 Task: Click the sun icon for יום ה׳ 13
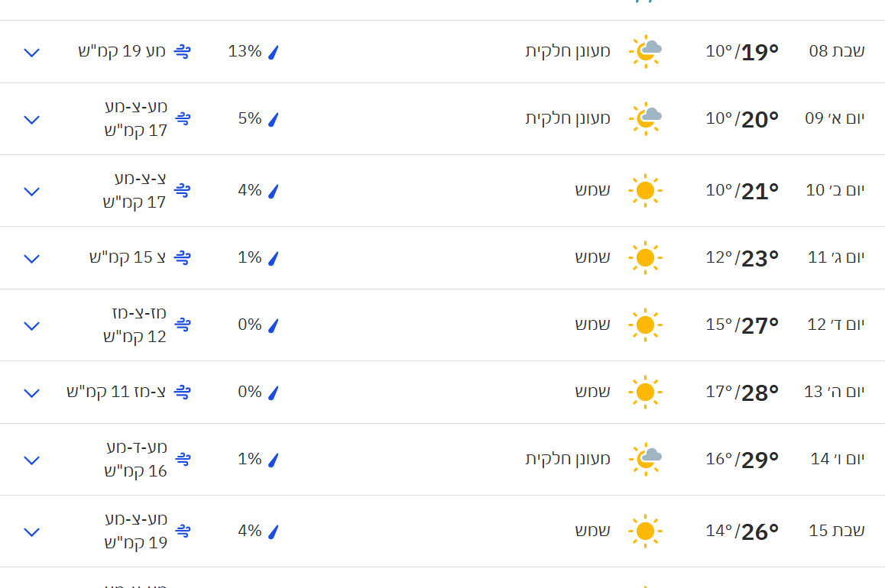(x=645, y=392)
